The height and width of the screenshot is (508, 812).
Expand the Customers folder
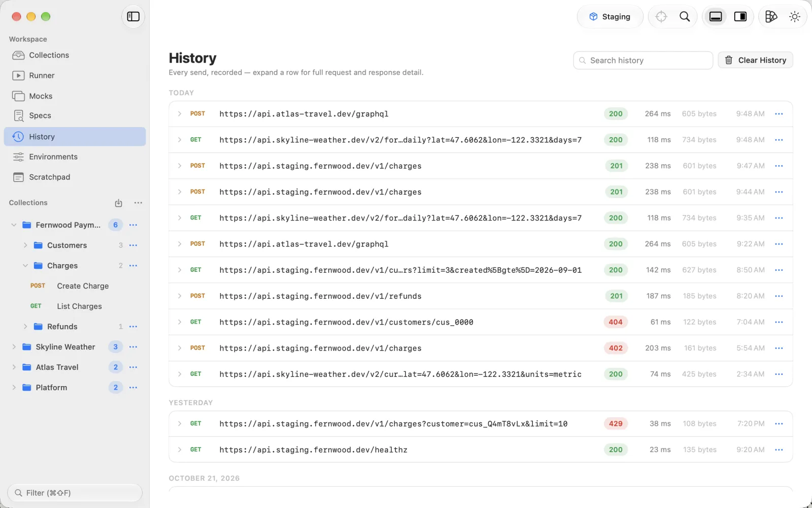(x=25, y=245)
